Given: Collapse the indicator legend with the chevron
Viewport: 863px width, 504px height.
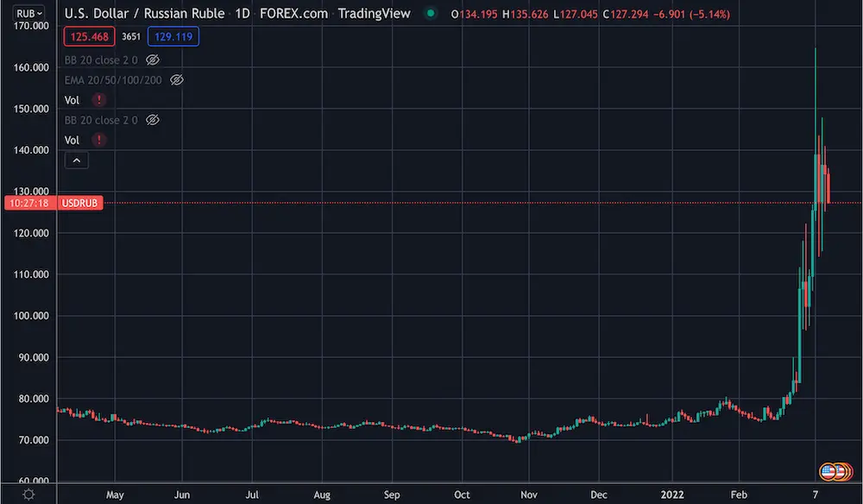Looking at the screenshot, I should coord(77,161).
